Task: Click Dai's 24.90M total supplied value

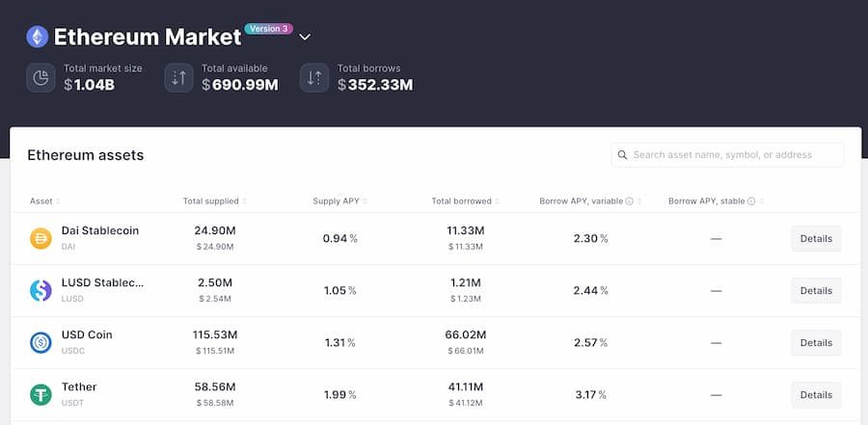Action: (215, 230)
